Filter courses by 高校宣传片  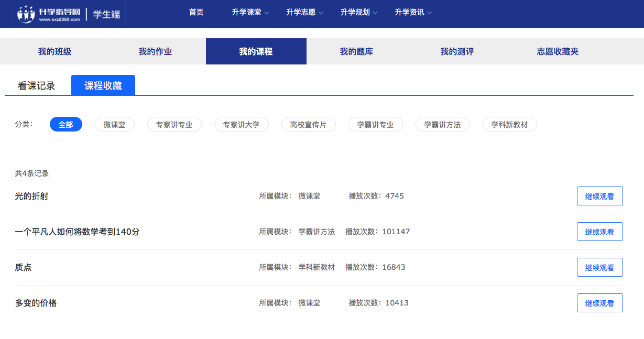[x=308, y=125]
